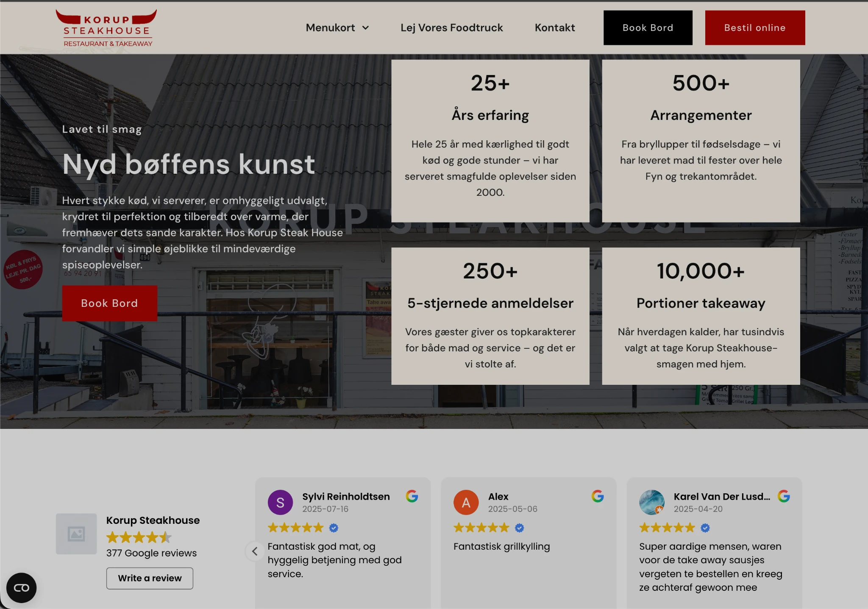Click the red Bestil online button

[x=755, y=28]
